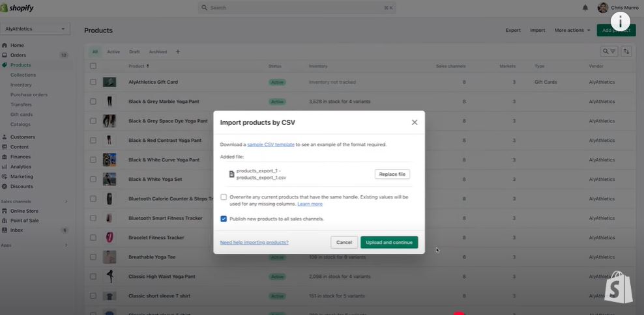Viewport: 644px width, 315px height.
Task: Click the Point of Sale icon
Action: pyautogui.click(x=5, y=220)
